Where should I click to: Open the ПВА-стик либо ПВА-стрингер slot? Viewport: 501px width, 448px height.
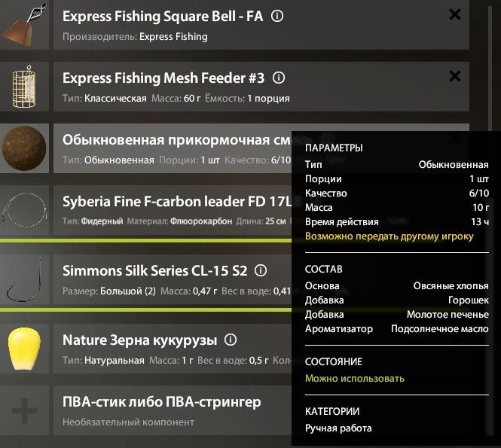[173, 410]
